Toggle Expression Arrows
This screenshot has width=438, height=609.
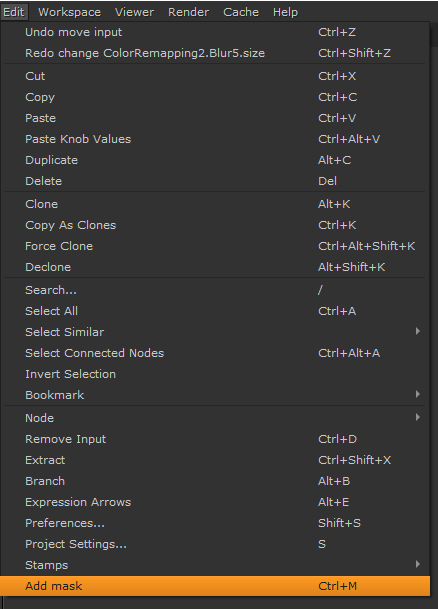(215, 502)
